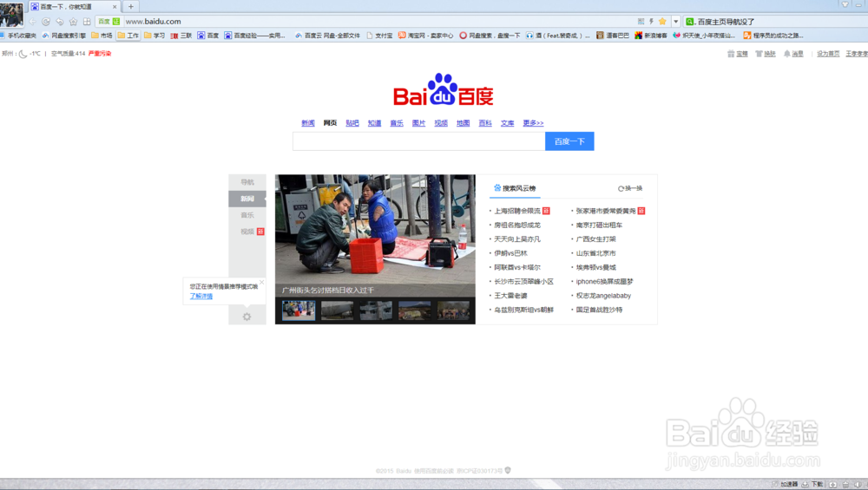Switch to the 地图 search category
868x490 pixels.
pos(463,123)
